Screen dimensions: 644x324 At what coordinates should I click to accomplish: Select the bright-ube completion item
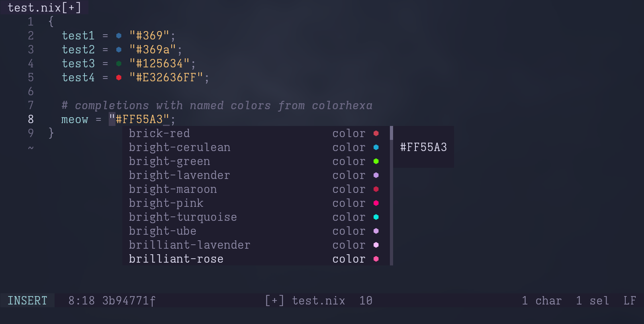256,231
